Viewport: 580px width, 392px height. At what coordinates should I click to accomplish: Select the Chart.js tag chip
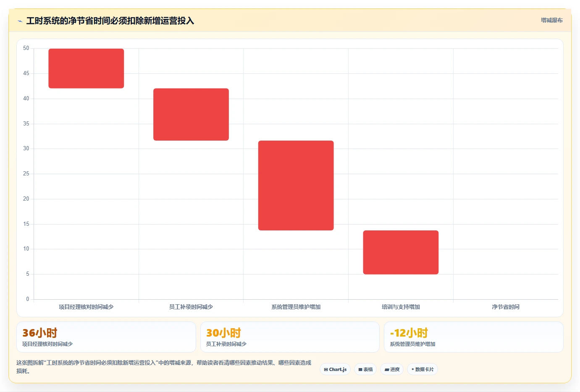[335, 369]
